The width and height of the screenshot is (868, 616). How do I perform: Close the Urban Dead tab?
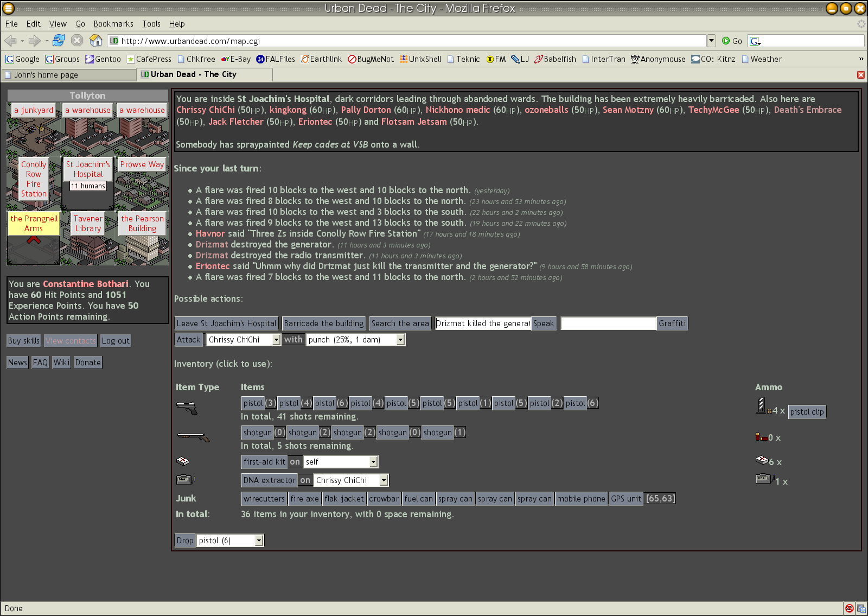tap(860, 75)
